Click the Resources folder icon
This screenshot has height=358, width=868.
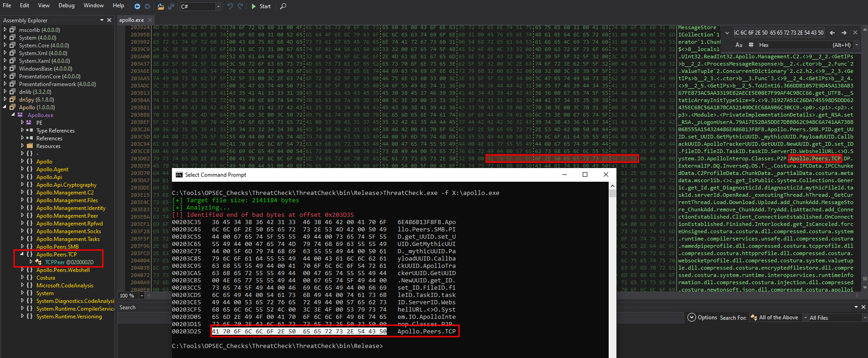(x=30, y=146)
